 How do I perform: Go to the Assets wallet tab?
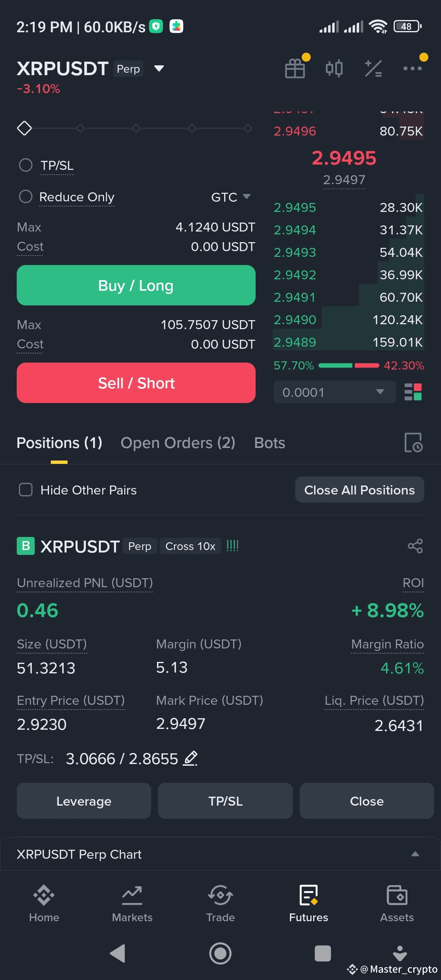(397, 903)
